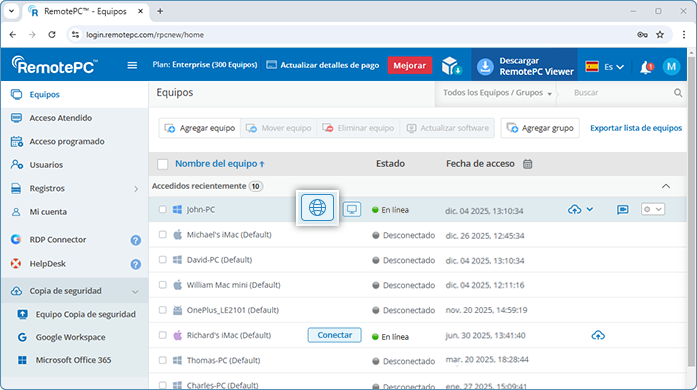Open the Es language dropdown
This screenshot has height=390, width=697.
[605, 67]
